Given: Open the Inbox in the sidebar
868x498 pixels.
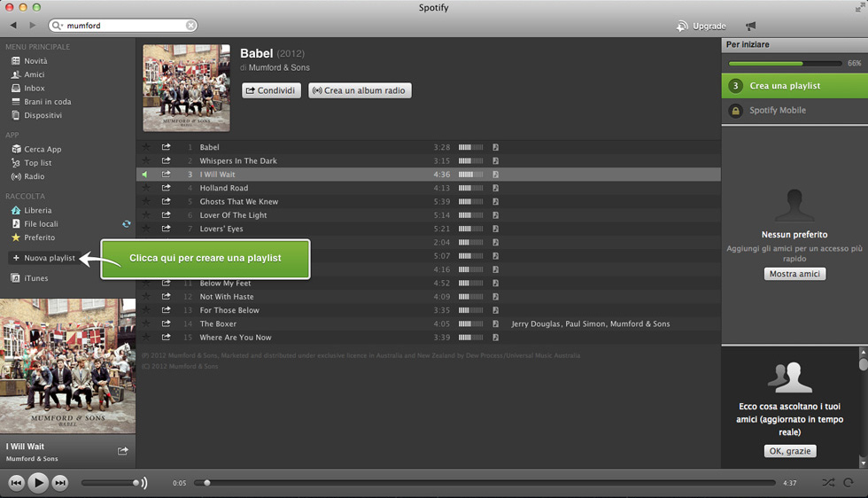Looking at the screenshot, I should click(x=34, y=88).
